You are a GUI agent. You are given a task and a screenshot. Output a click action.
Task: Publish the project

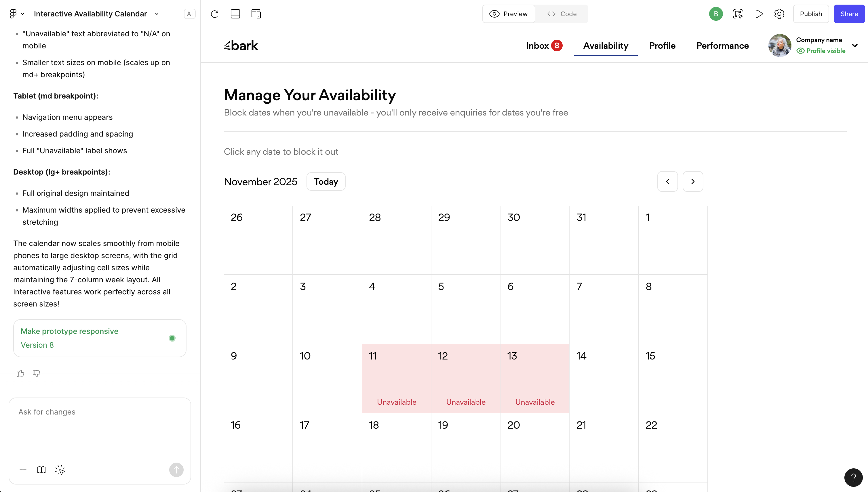tap(811, 14)
